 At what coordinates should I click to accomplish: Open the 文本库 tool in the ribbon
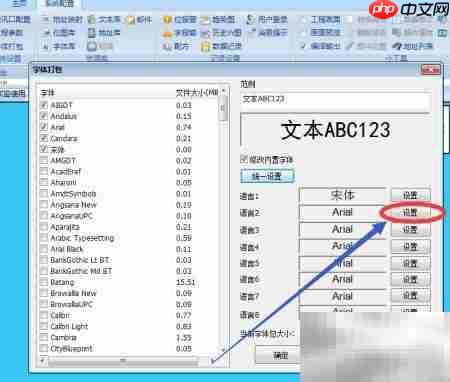(x=104, y=20)
